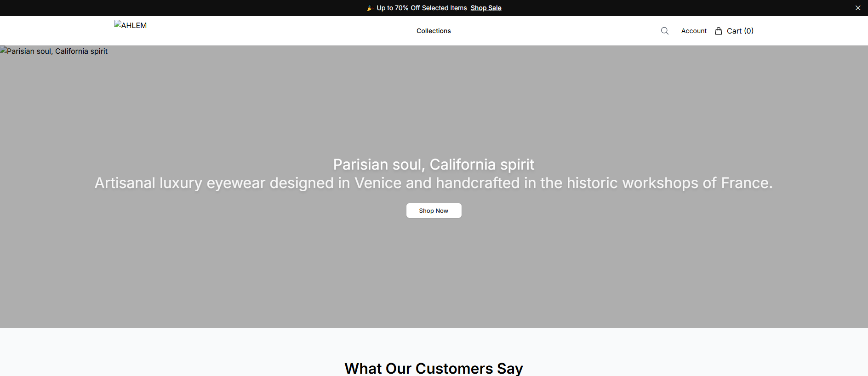Click the 'AHLEM' alt text in header
This screenshot has width=868, height=376.
[134, 26]
